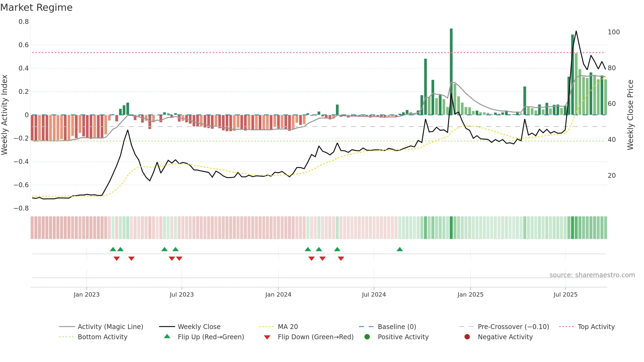Click the tallest green bar near late 2024
644x362 pixels.
click(451, 72)
